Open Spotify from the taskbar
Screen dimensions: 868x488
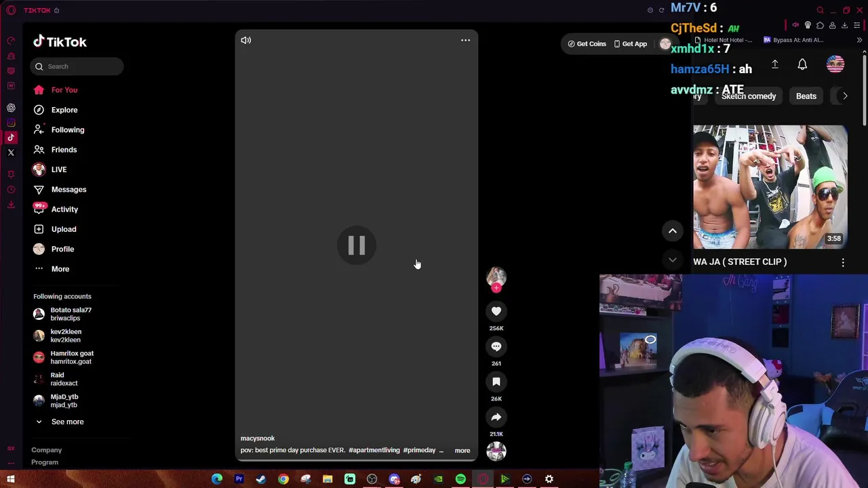(x=460, y=479)
